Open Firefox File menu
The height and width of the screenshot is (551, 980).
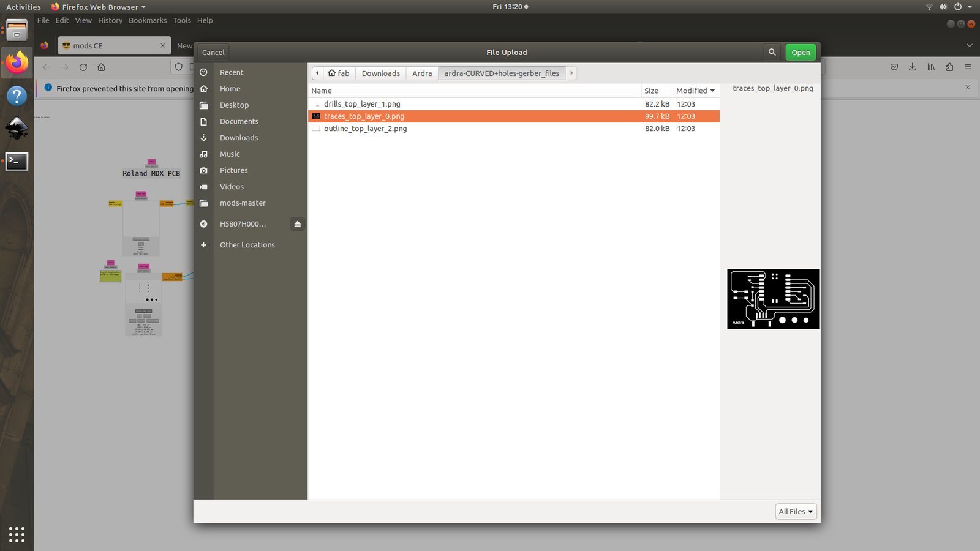43,20
